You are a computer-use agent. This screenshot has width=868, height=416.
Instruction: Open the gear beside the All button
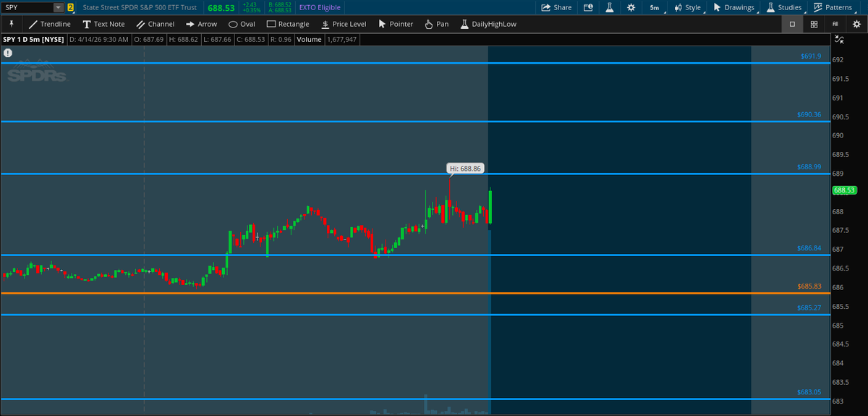[x=856, y=24]
